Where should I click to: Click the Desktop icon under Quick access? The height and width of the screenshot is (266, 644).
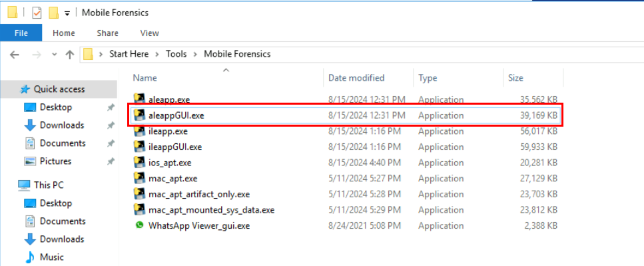30,107
